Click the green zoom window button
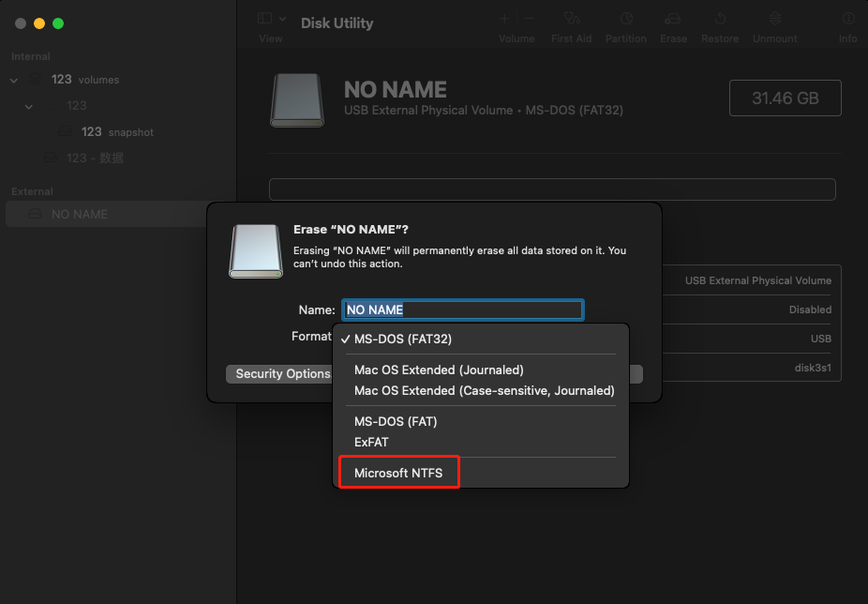This screenshot has height=604, width=868. tap(58, 23)
